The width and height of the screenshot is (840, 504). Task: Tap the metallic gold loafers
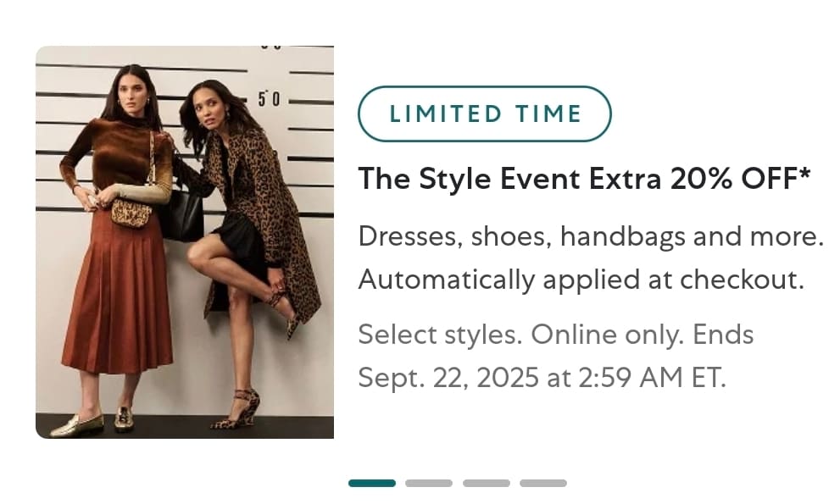(91, 422)
